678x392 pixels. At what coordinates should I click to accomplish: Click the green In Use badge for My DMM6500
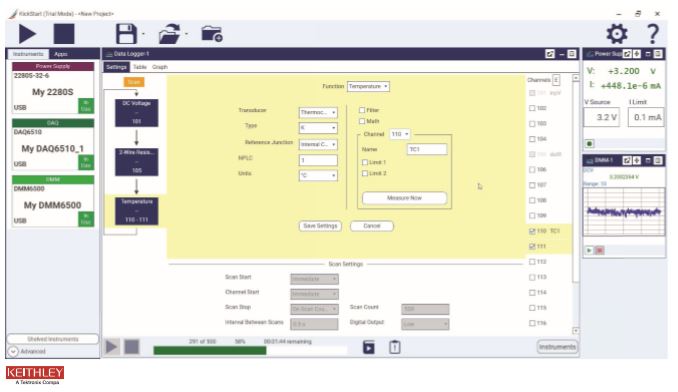[x=86, y=219]
